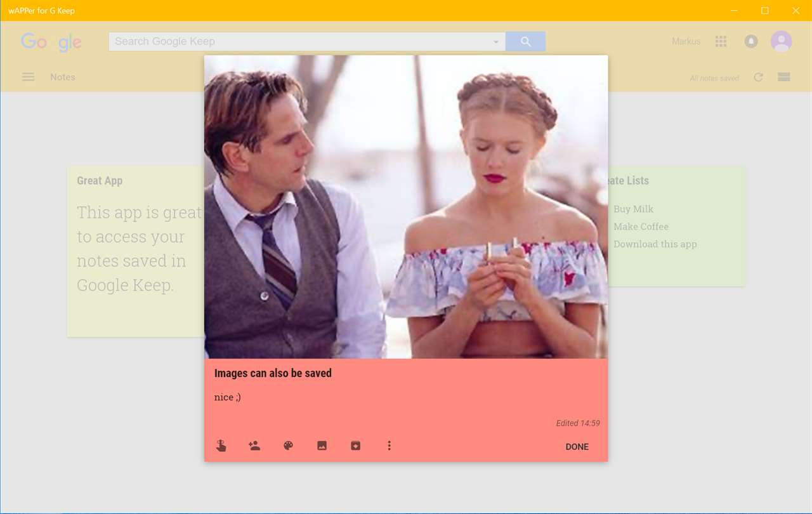Viewport: 812px width, 514px height.
Task: Click the 'Buy Milk' list item
Action: click(x=633, y=209)
